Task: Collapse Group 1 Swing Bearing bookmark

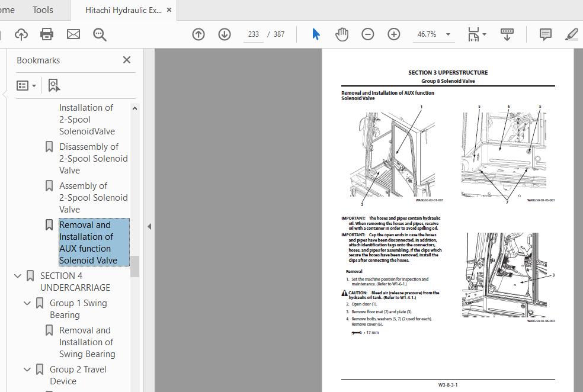Action: click(27, 303)
